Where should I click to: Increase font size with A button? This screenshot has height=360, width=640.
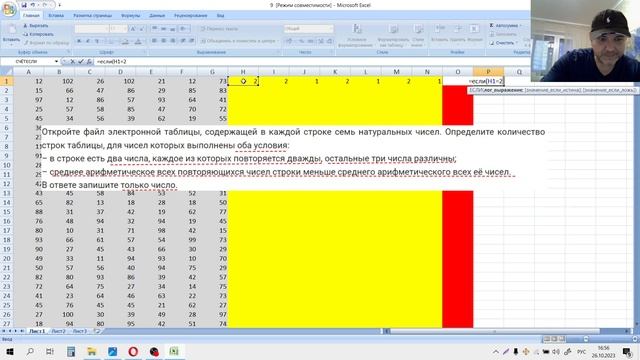click(133, 29)
